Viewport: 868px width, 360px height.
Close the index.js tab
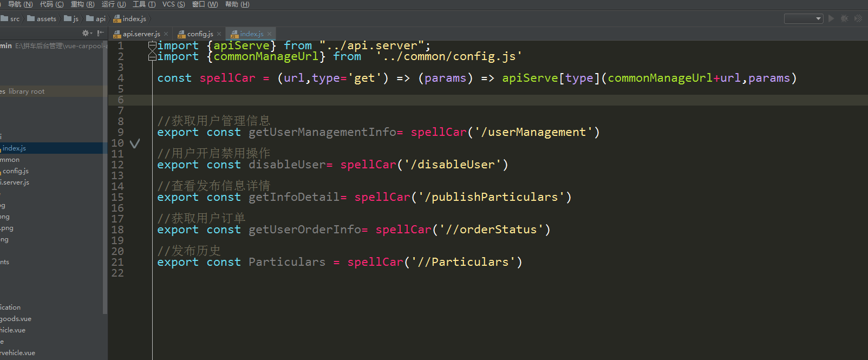tap(269, 34)
